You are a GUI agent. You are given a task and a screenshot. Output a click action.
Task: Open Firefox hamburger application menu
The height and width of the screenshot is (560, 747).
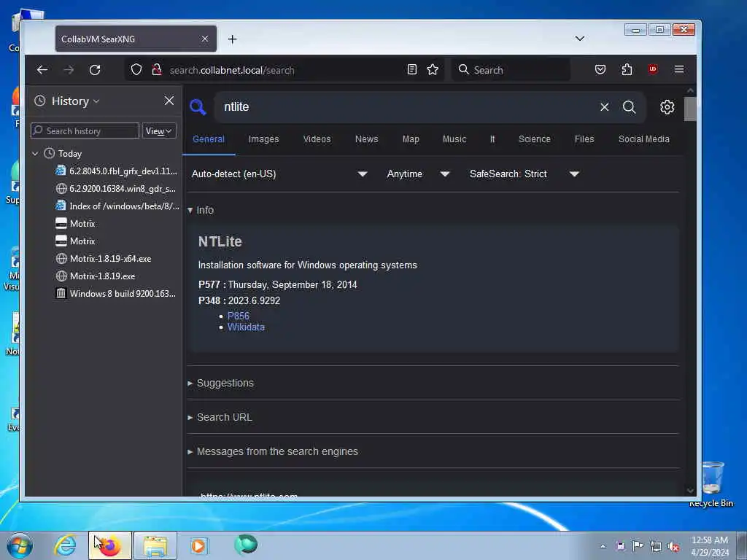pos(679,69)
